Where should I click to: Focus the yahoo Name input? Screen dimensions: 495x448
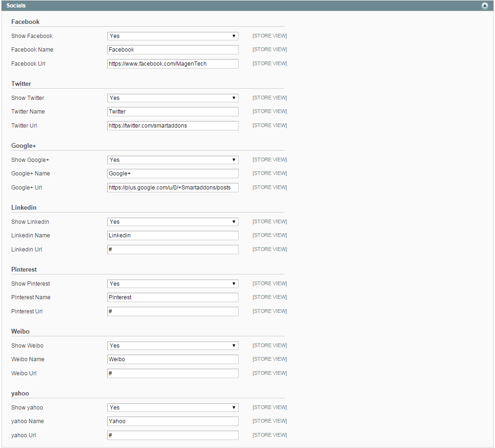coord(172,421)
